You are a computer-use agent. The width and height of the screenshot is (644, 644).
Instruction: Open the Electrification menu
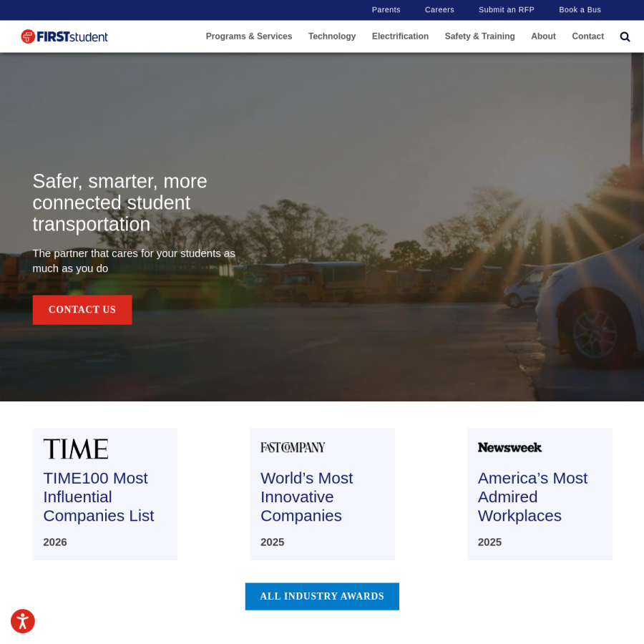[400, 36]
